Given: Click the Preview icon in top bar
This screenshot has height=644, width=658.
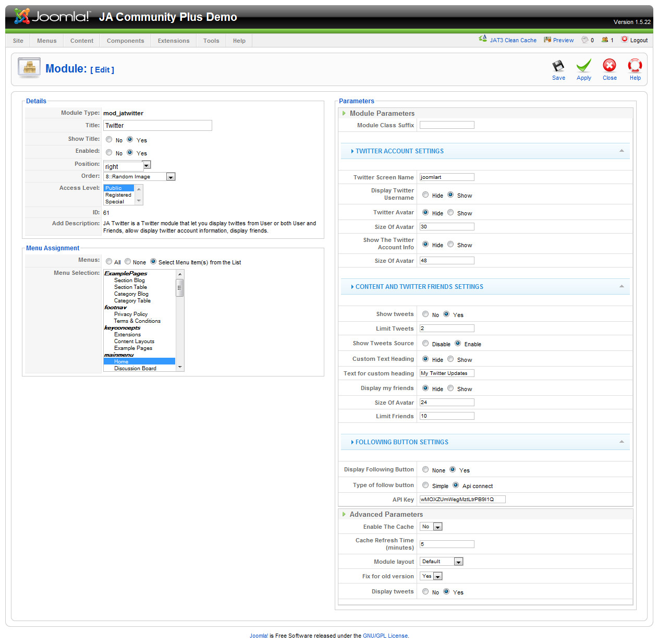Looking at the screenshot, I should point(547,40).
